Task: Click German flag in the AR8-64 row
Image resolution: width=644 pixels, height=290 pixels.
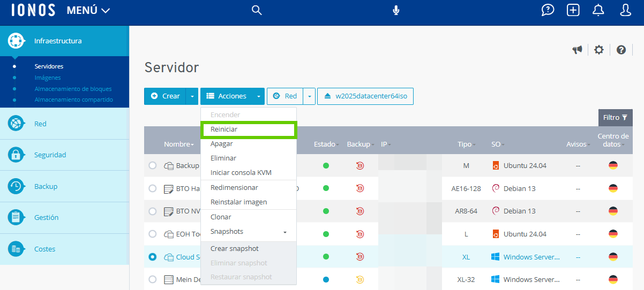Action: point(613,211)
